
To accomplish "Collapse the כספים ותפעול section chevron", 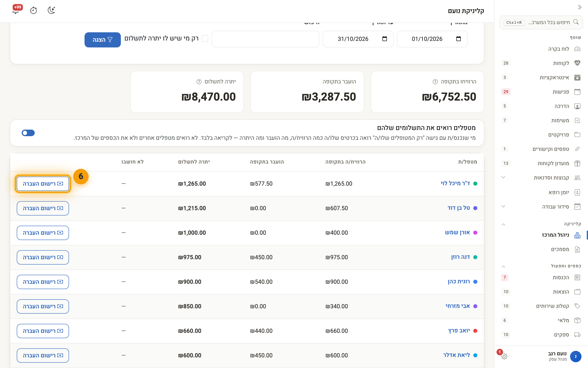I will [x=503, y=266].
